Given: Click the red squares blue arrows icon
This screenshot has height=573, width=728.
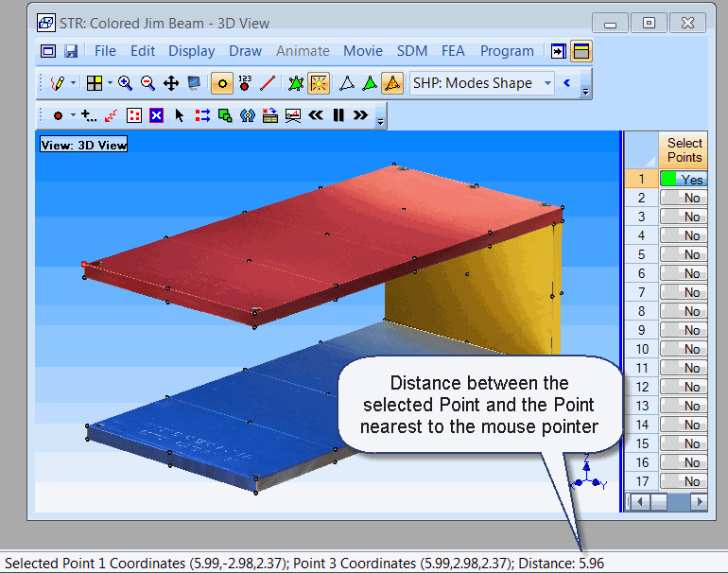Looking at the screenshot, I should 202,115.
